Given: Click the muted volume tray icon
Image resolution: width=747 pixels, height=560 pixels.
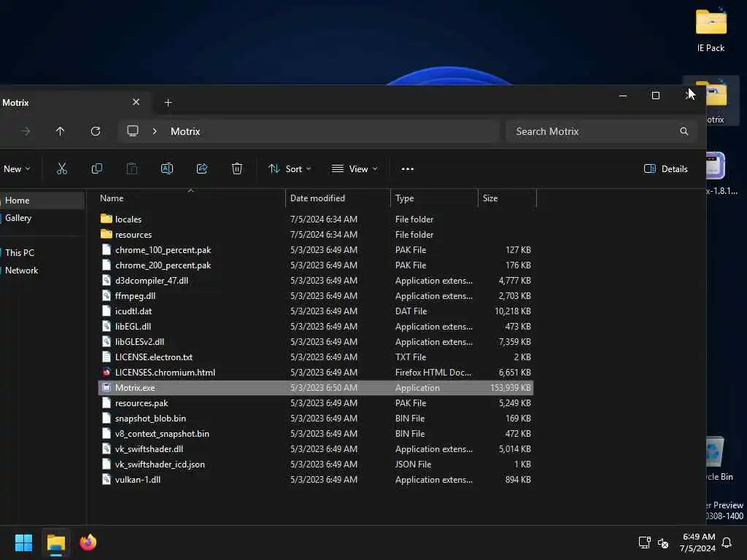Looking at the screenshot, I should [663, 542].
